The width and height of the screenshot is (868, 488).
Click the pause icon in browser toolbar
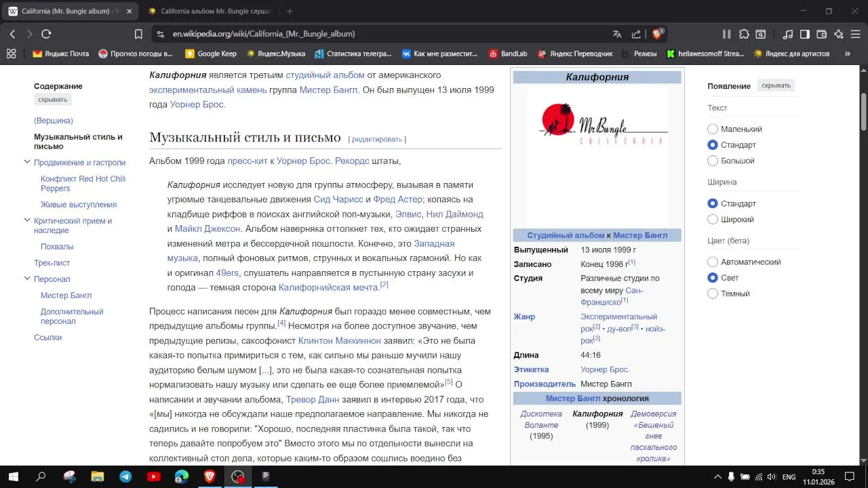pyautogui.click(x=726, y=34)
